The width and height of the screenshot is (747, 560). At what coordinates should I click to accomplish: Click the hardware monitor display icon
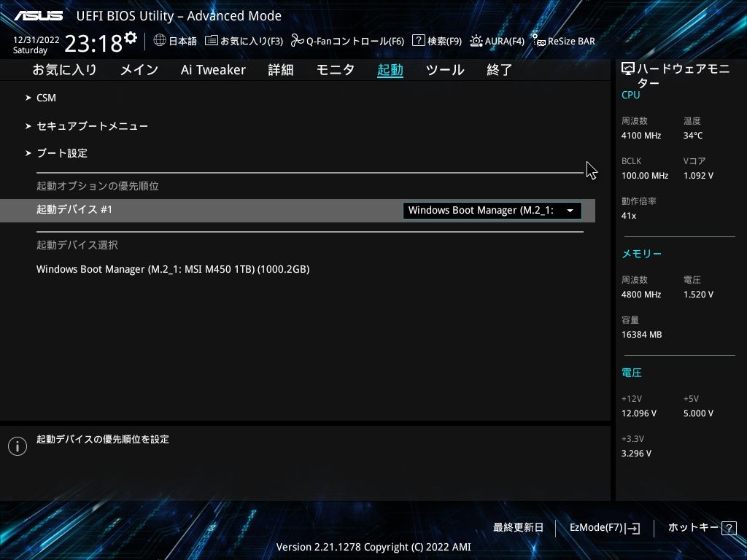pos(628,69)
